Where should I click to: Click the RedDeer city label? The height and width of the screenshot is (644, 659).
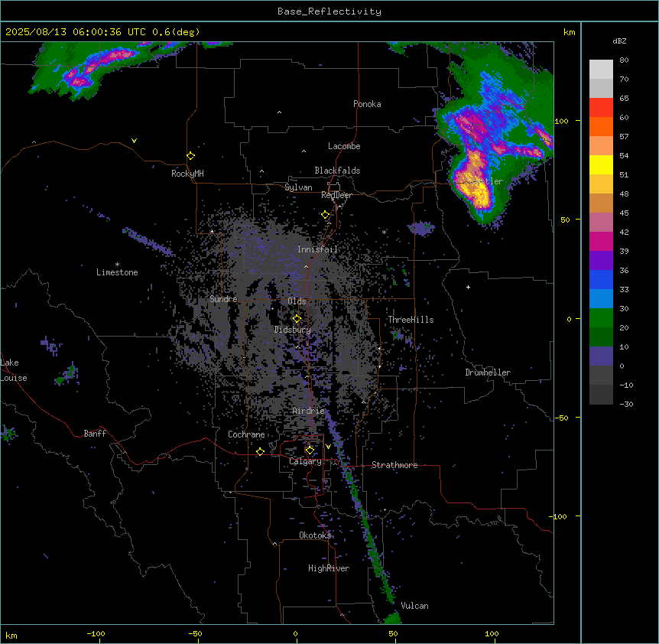pos(336,195)
